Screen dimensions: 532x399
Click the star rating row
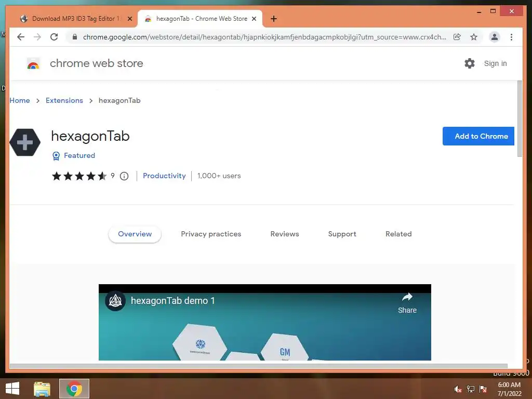click(x=79, y=176)
